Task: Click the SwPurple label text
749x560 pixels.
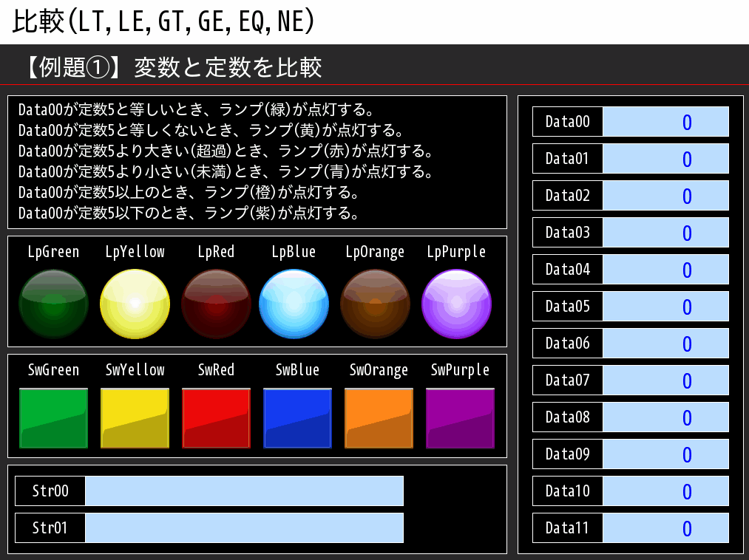Action: click(460, 369)
